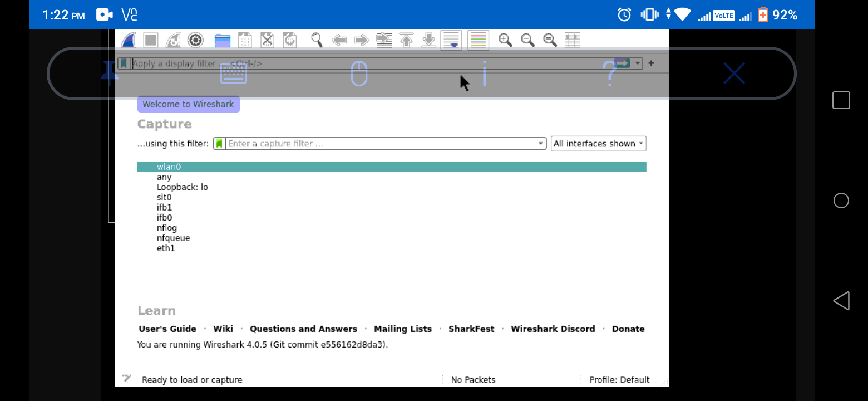The height and width of the screenshot is (401, 868).
Task: Select ifb0 interface
Action: tap(392, 218)
